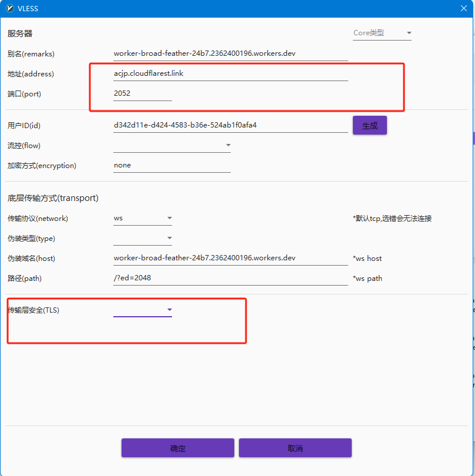475x476 pixels.
Task: Click the 路径(path) field with /?ed=2048
Action: click(x=230, y=278)
